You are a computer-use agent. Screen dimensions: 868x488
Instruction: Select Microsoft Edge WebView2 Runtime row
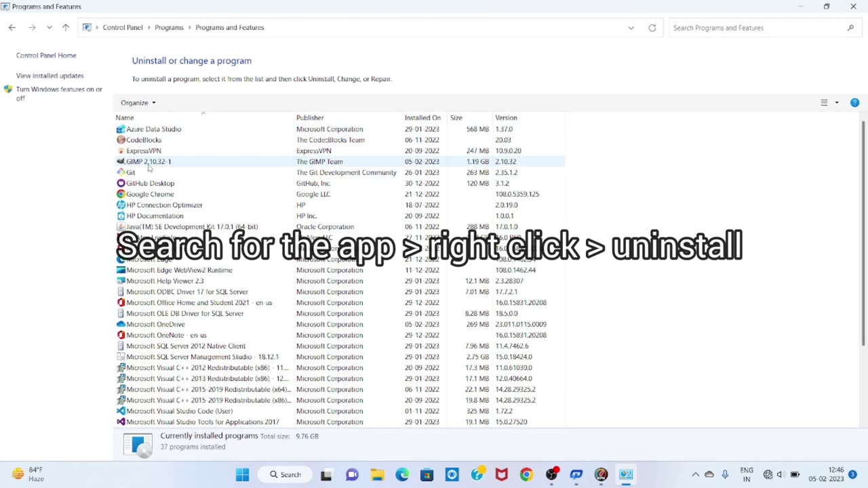(x=339, y=270)
